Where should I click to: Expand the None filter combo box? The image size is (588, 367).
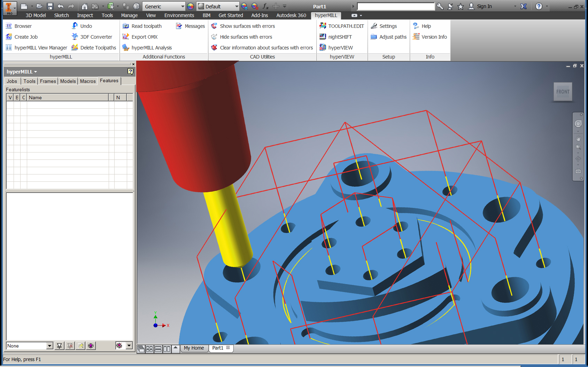click(x=49, y=346)
